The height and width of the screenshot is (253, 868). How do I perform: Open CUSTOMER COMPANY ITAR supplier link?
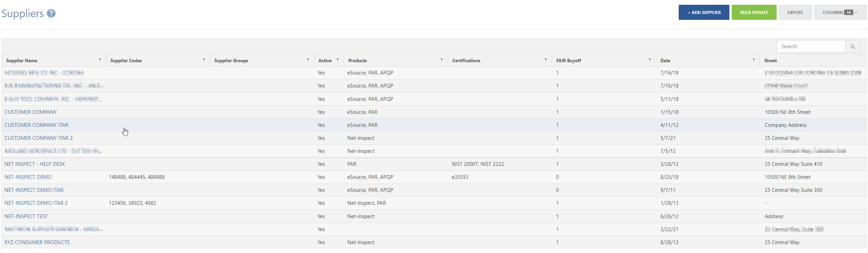36,125
